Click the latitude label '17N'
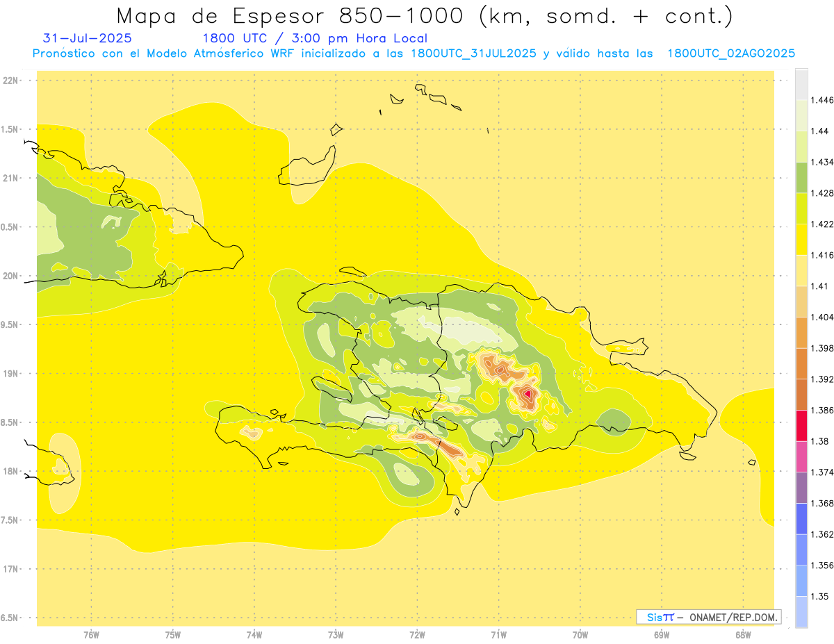The image size is (834, 644). [x=10, y=569]
